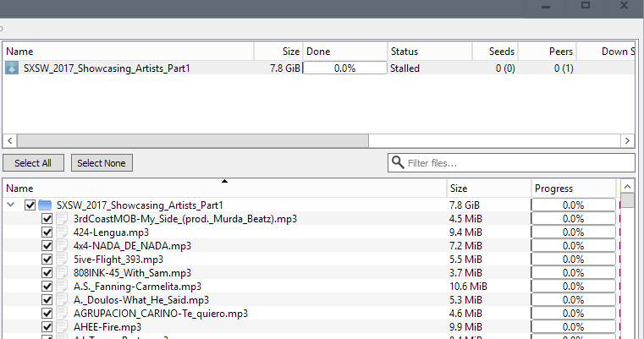Image resolution: width=644 pixels, height=339 pixels.
Task: Select the AHEE-Fire.mp3 file name
Action: click(x=107, y=327)
